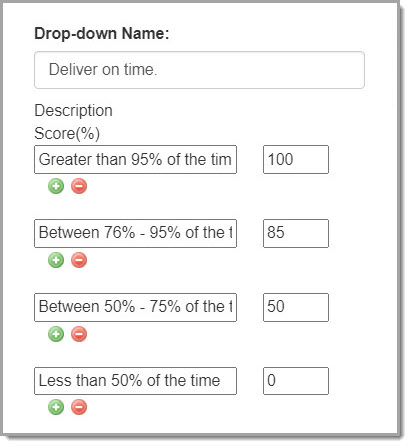
Task: Add a row below the Less than 50% entry
Action: [x=56, y=407]
